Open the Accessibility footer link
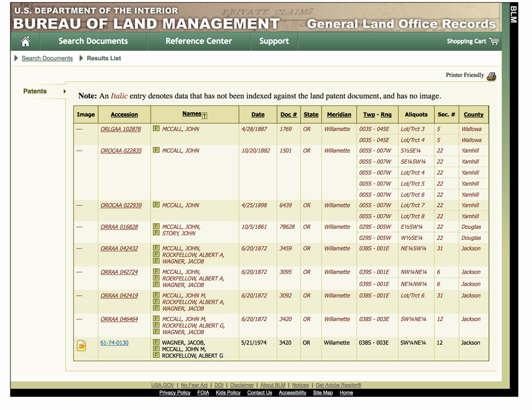 (x=292, y=393)
